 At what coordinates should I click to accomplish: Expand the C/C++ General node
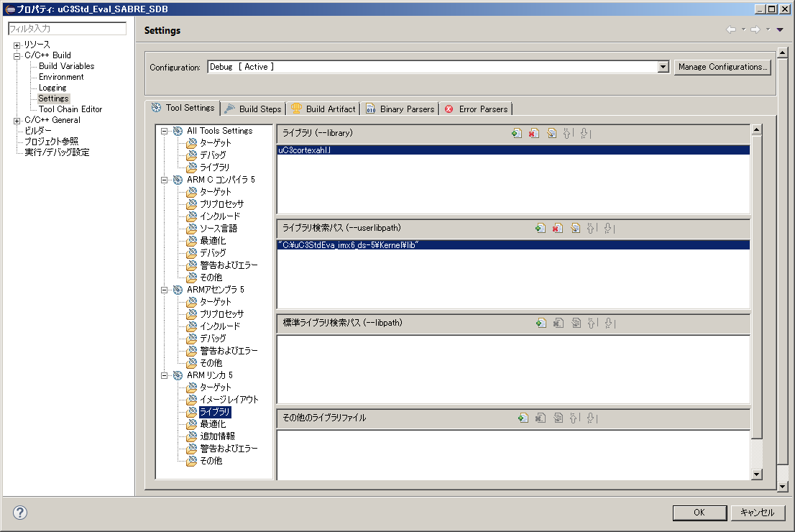[x=17, y=120]
